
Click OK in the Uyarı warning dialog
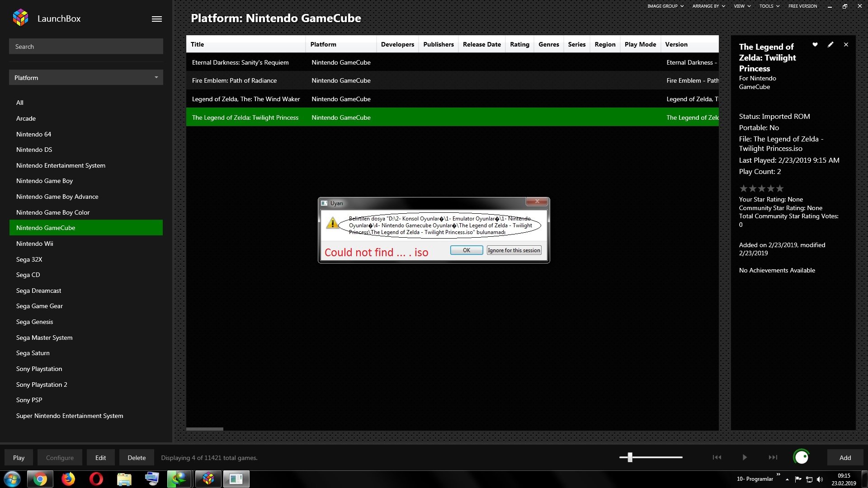(467, 250)
